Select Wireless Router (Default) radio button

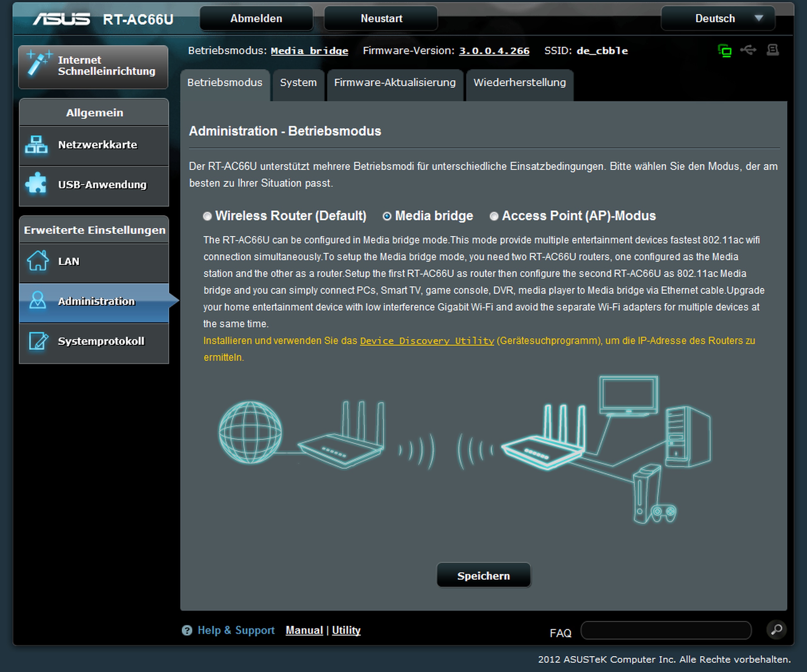click(x=207, y=216)
